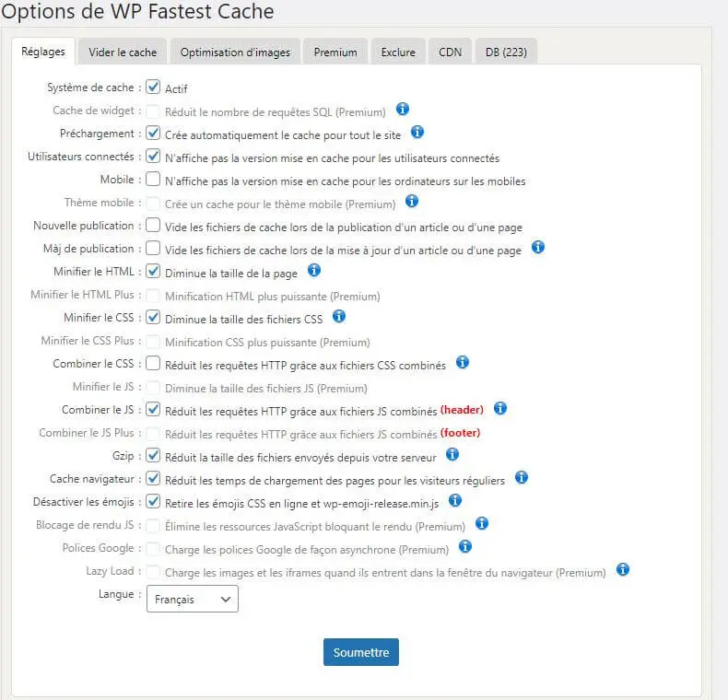Click red (header) label text
Screen dimensions: 728x700
pos(462,410)
